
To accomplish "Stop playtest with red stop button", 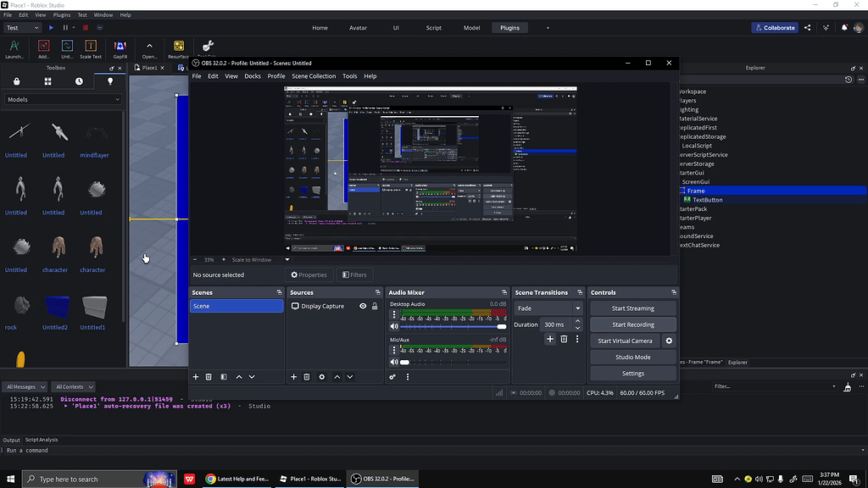I will (86, 28).
